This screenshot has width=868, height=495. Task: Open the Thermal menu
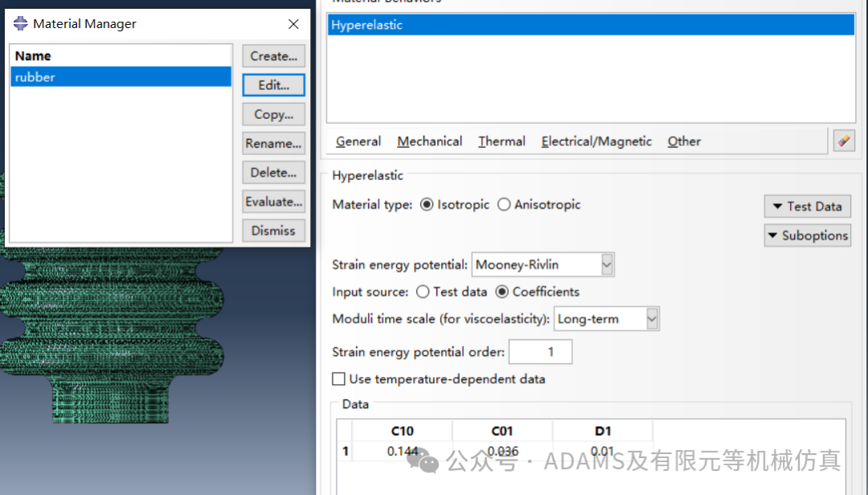pyautogui.click(x=502, y=141)
